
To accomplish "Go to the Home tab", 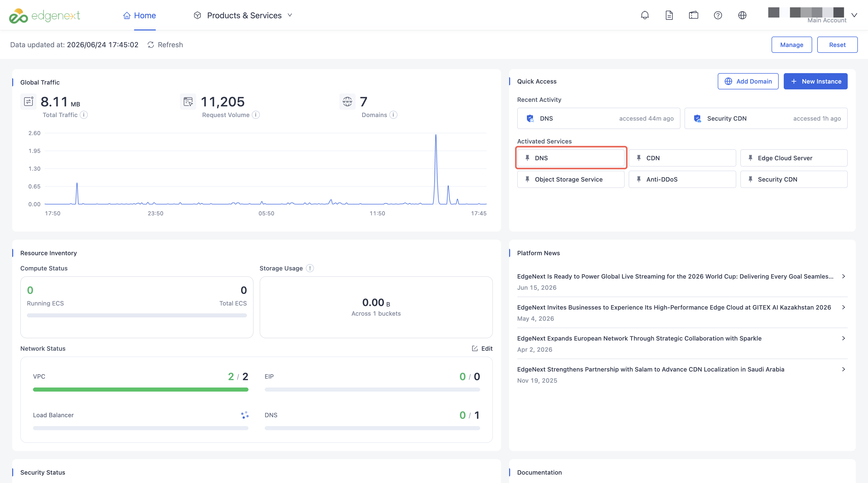I will click(139, 15).
